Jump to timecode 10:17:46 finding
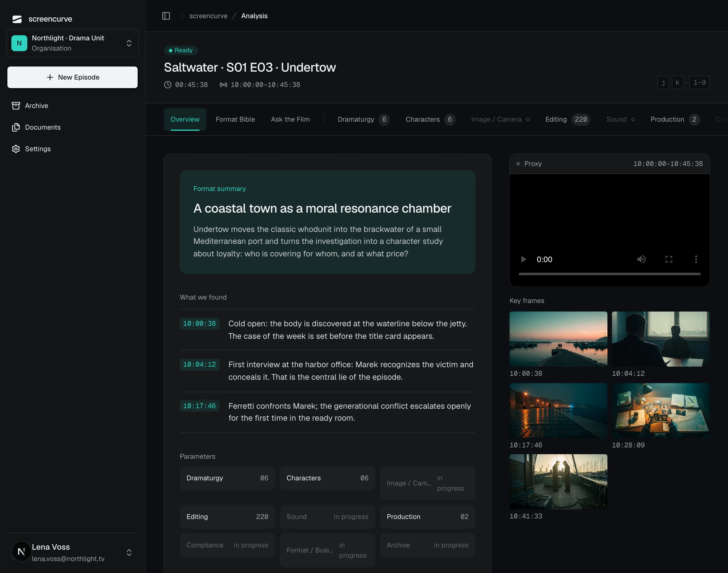This screenshot has width=728, height=573. coord(199,406)
